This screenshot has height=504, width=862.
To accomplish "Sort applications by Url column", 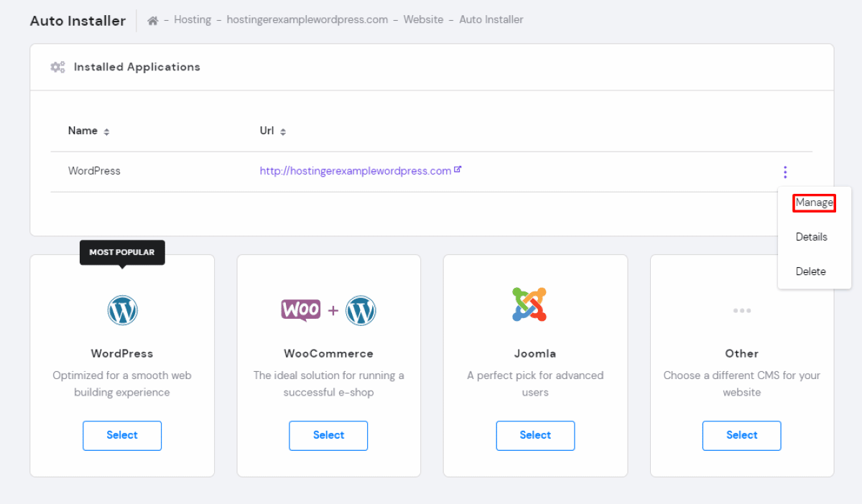I will tap(282, 131).
